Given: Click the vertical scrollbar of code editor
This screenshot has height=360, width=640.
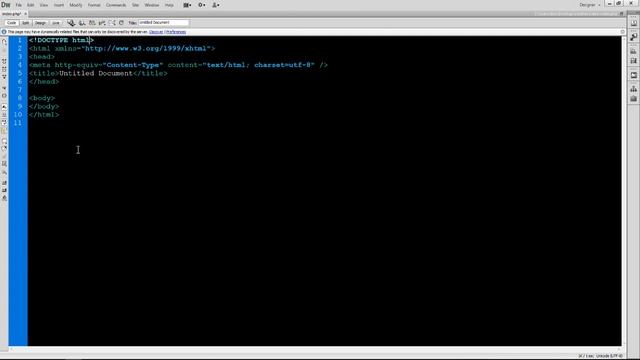Looking at the screenshot, I should (x=624, y=191).
